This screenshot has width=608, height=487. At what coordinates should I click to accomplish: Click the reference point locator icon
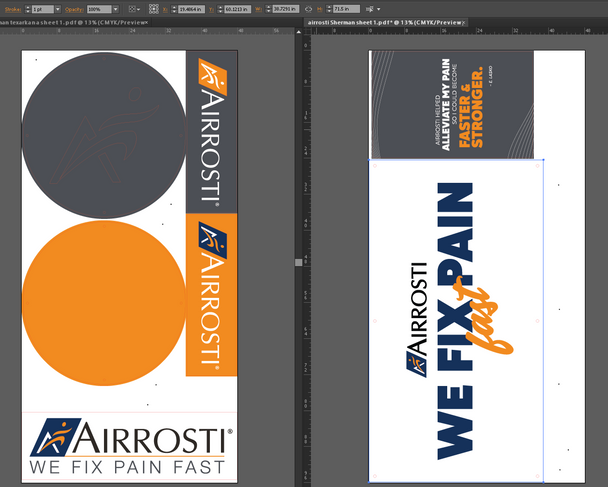pos(157,9)
